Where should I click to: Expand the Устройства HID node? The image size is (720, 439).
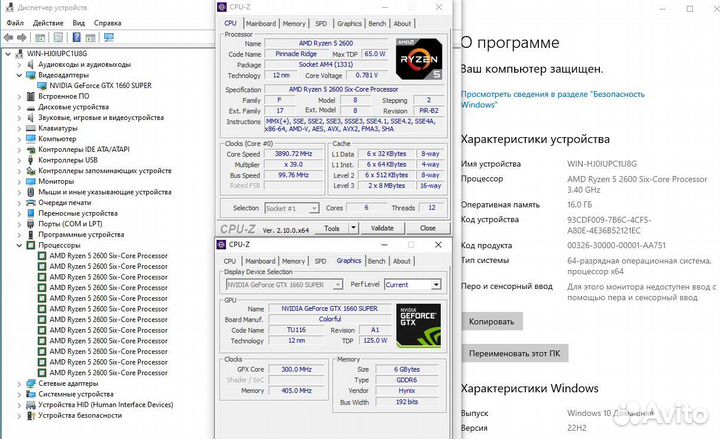[x=19, y=405]
